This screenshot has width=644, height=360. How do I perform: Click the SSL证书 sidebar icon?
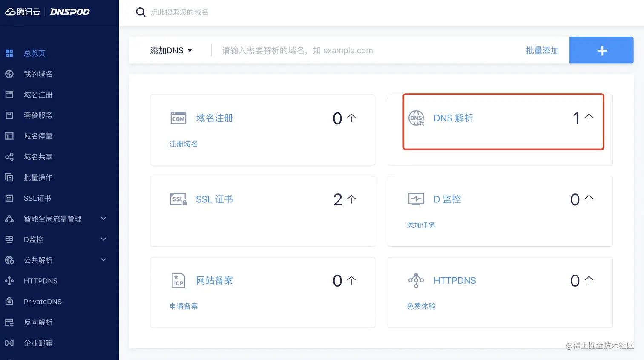(x=9, y=198)
